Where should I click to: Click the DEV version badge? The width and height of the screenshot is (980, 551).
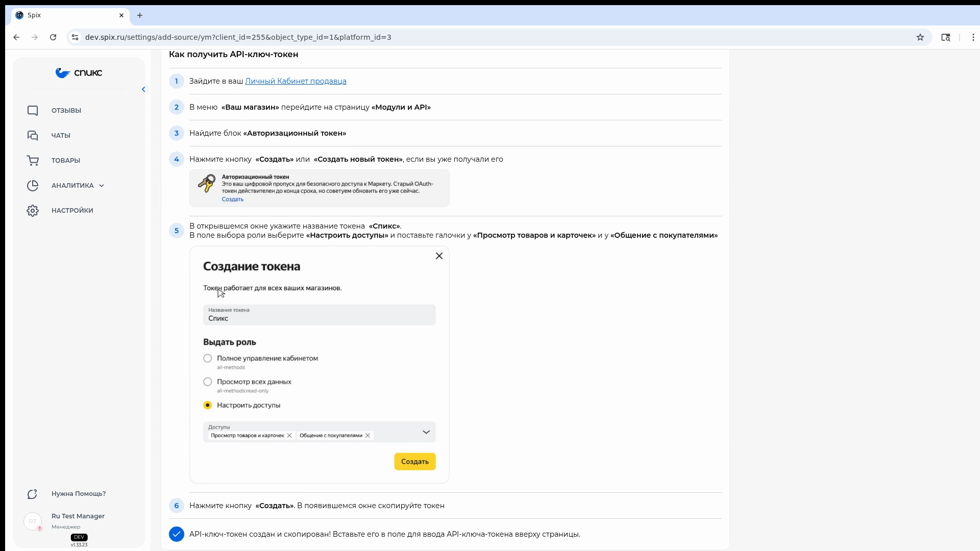coord(79,537)
